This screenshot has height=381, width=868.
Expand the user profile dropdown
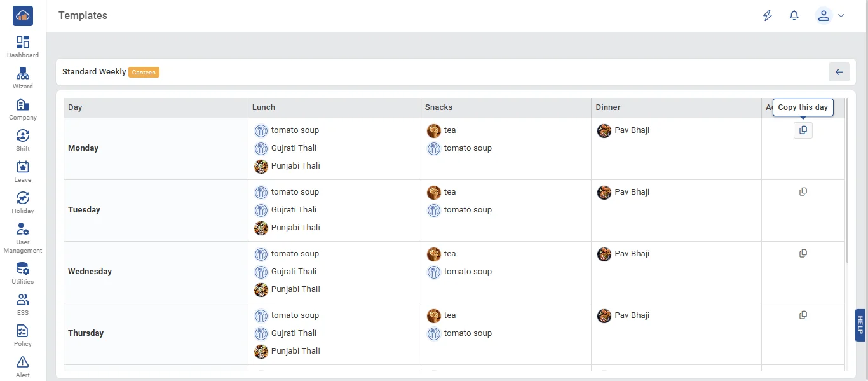coord(830,15)
